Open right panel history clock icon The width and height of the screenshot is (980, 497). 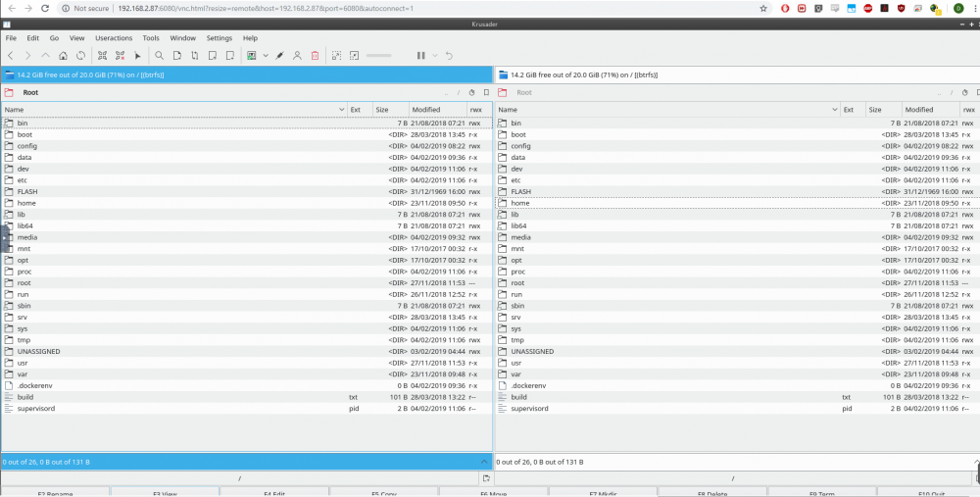click(965, 92)
